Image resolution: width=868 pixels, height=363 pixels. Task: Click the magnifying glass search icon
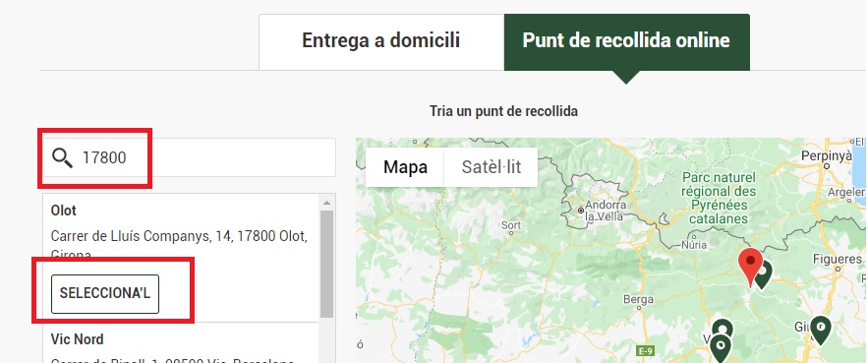[62, 158]
